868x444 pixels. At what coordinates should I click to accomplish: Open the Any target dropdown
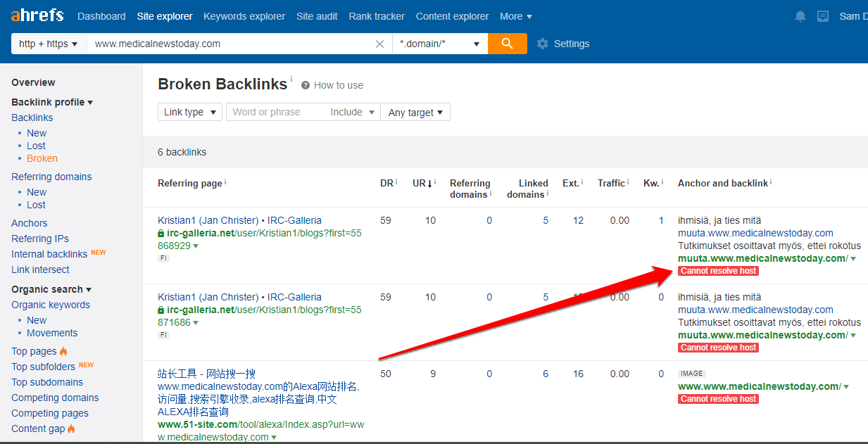coord(415,112)
